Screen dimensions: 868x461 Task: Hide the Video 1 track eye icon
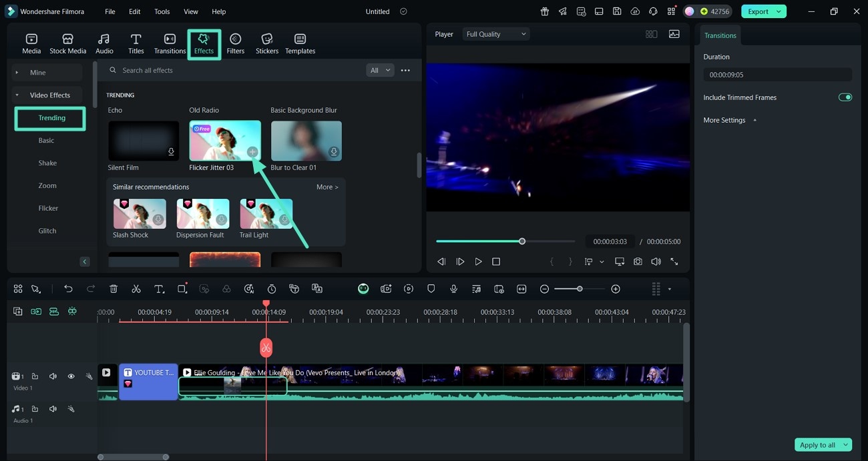pos(71,376)
